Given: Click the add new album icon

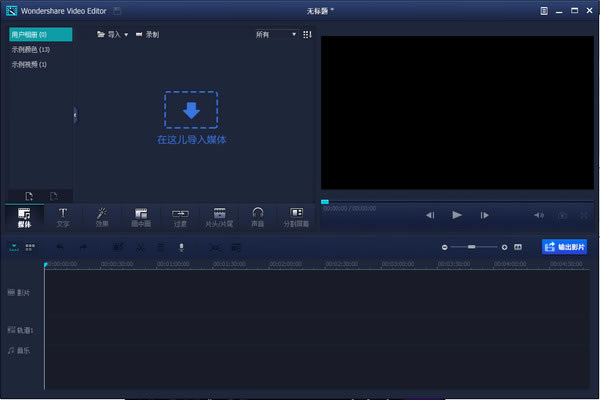Looking at the screenshot, I should 29,196.
